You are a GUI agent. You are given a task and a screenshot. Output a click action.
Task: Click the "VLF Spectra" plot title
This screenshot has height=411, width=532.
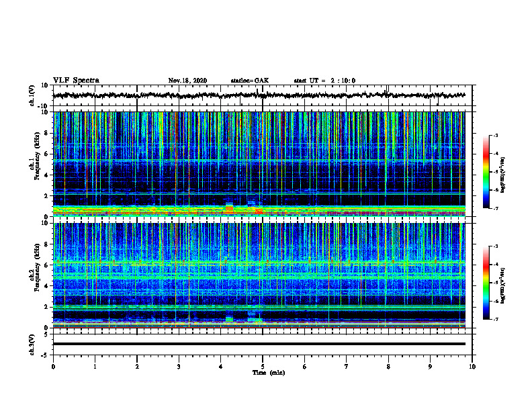click(x=76, y=81)
